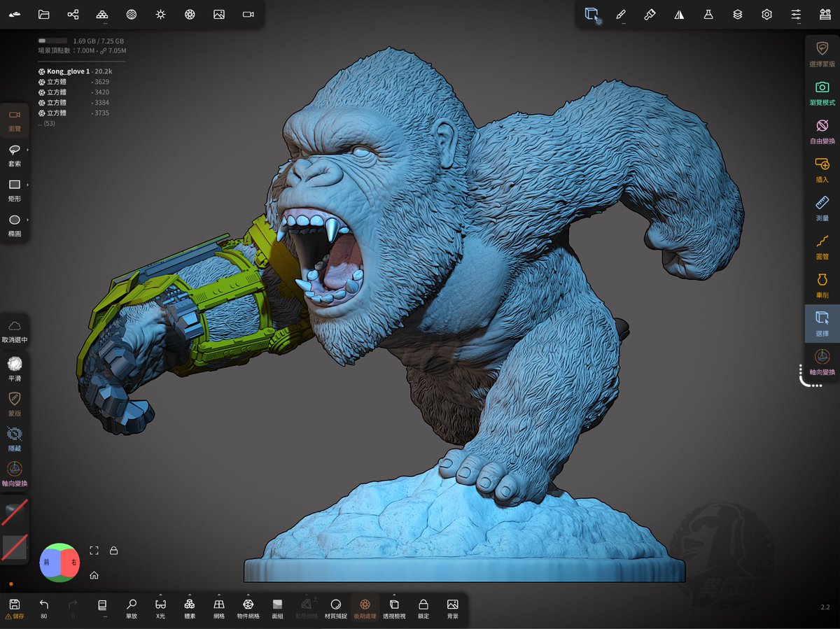Open the lighting sun menu

point(160,14)
